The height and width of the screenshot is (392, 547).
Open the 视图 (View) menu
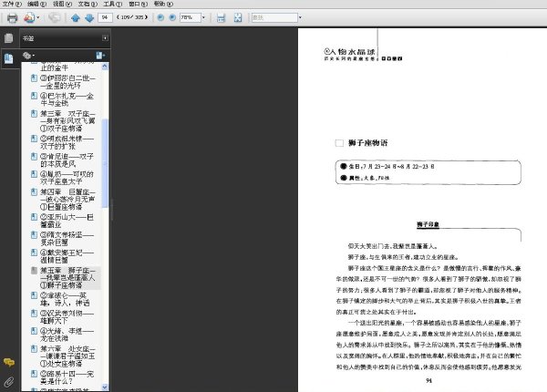coord(62,4)
